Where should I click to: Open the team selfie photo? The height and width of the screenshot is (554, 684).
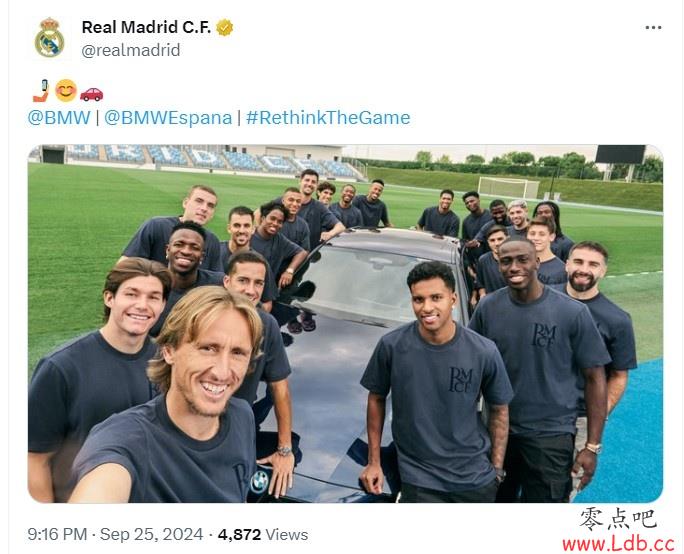[345, 323]
